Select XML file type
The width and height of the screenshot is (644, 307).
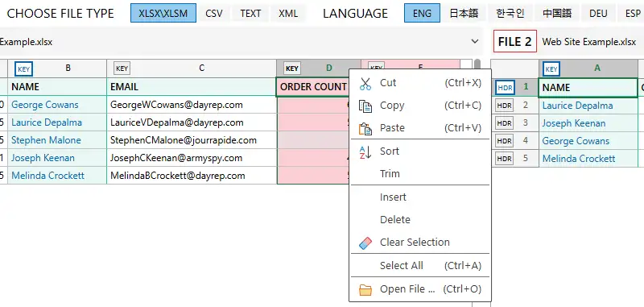tap(288, 13)
